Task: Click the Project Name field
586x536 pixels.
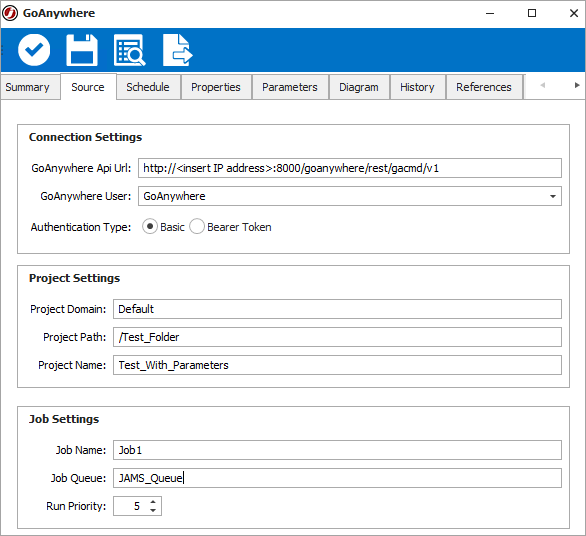Action: coord(337,365)
